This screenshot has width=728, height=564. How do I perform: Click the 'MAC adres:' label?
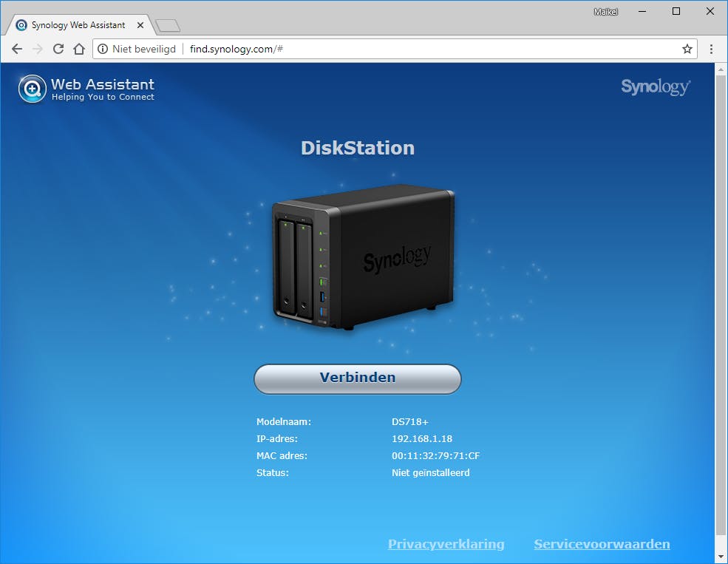[x=282, y=456]
